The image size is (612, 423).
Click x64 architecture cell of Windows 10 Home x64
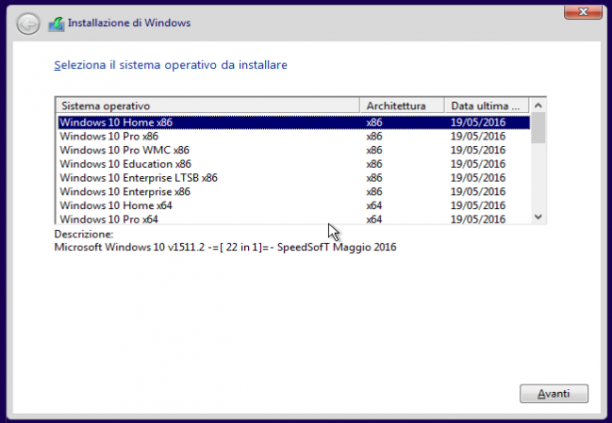pos(374,205)
